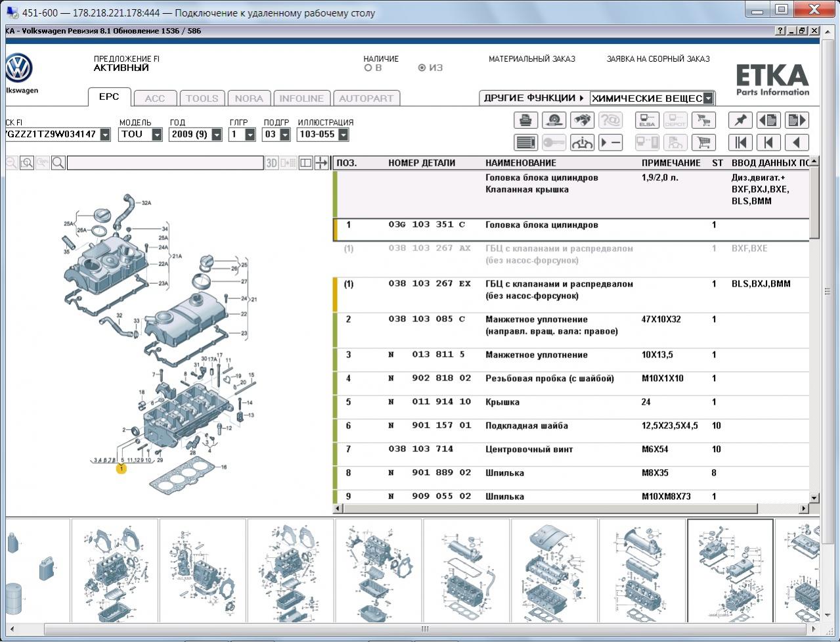This screenshot has height=642, width=840.
Task: Switch to the NORA tab
Action: click(x=249, y=99)
